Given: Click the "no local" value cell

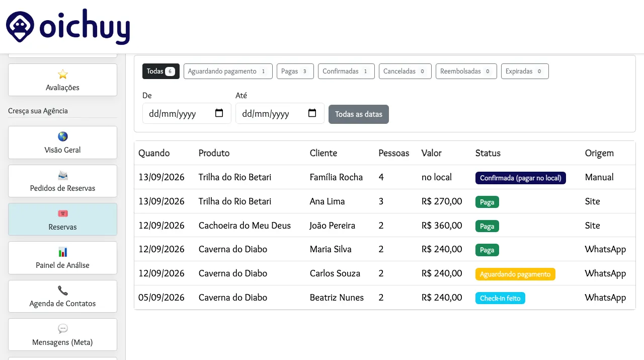Looking at the screenshot, I should click(437, 177).
